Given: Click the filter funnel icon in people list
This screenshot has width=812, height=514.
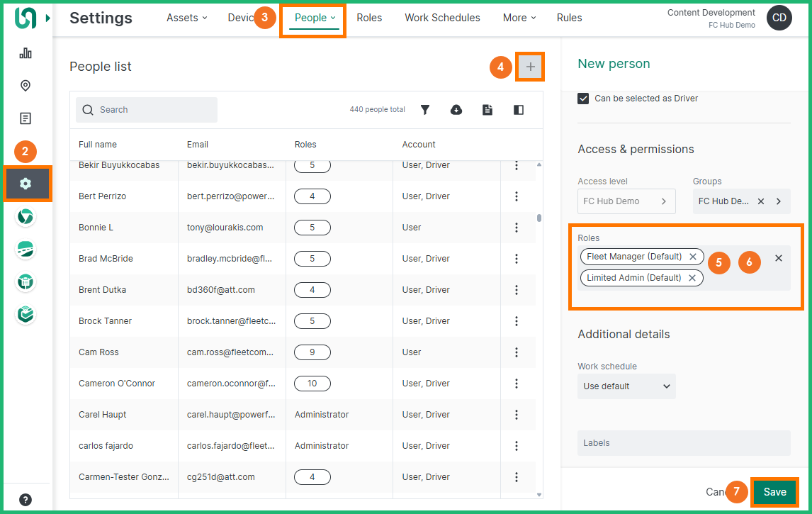Looking at the screenshot, I should point(425,110).
